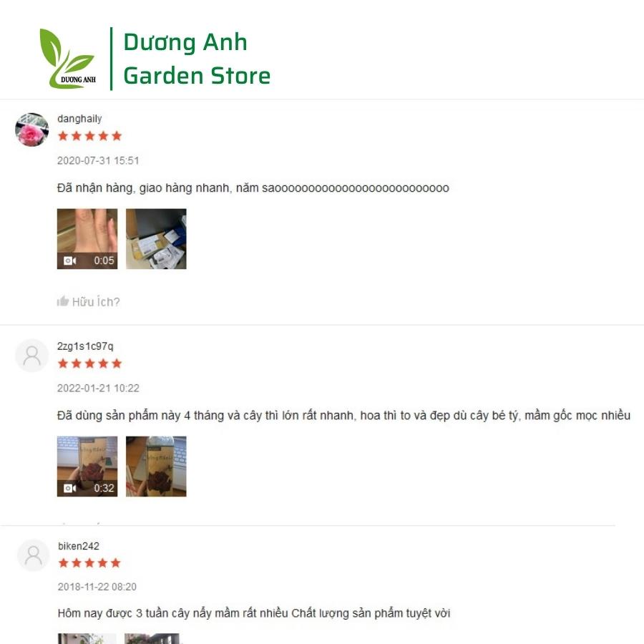The width and height of the screenshot is (644, 644).
Task: Open biken242's default avatar icon
Action: point(33,555)
